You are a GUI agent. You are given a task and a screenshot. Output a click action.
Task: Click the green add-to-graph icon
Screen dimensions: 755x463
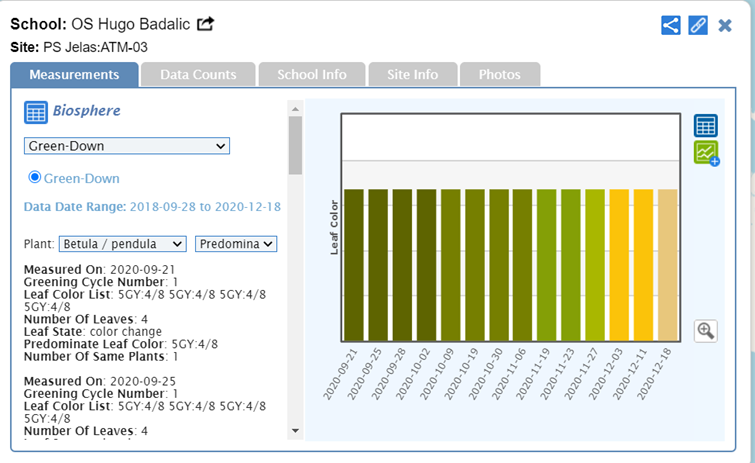[x=706, y=153]
